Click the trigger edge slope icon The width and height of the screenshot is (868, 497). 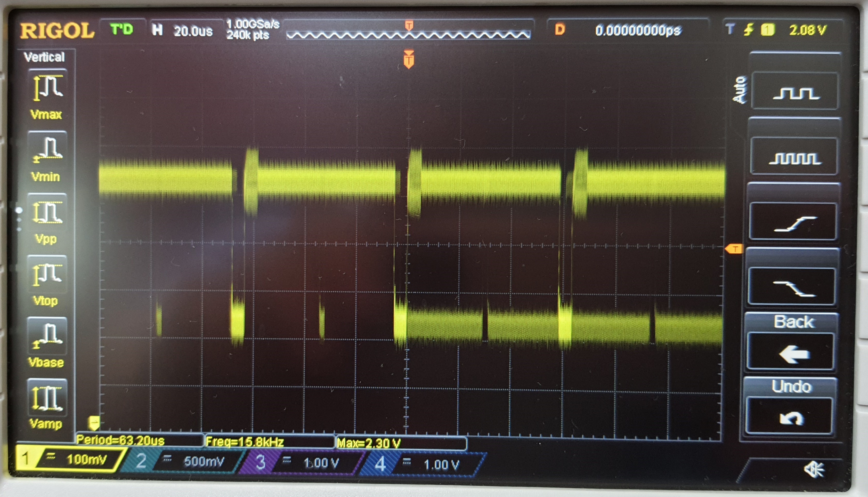[x=748, y=30]
